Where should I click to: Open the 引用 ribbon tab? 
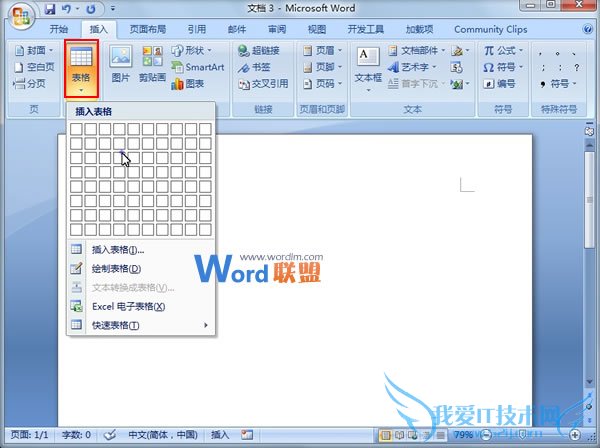point(197,29)
